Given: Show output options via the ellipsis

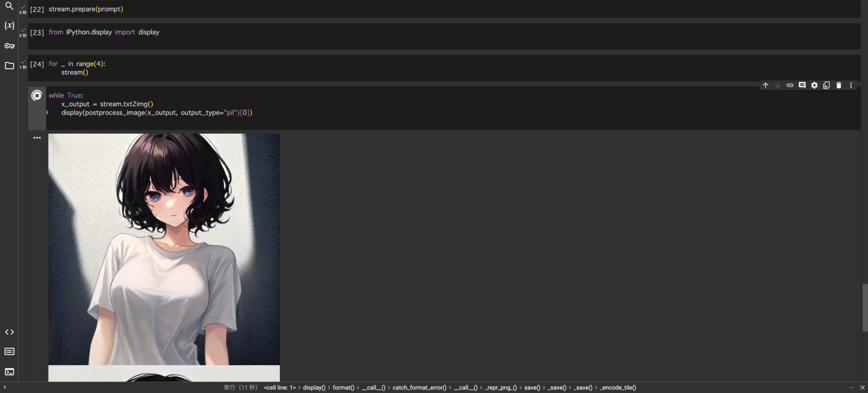Looking at the screenshot, I should coord(37,137).
